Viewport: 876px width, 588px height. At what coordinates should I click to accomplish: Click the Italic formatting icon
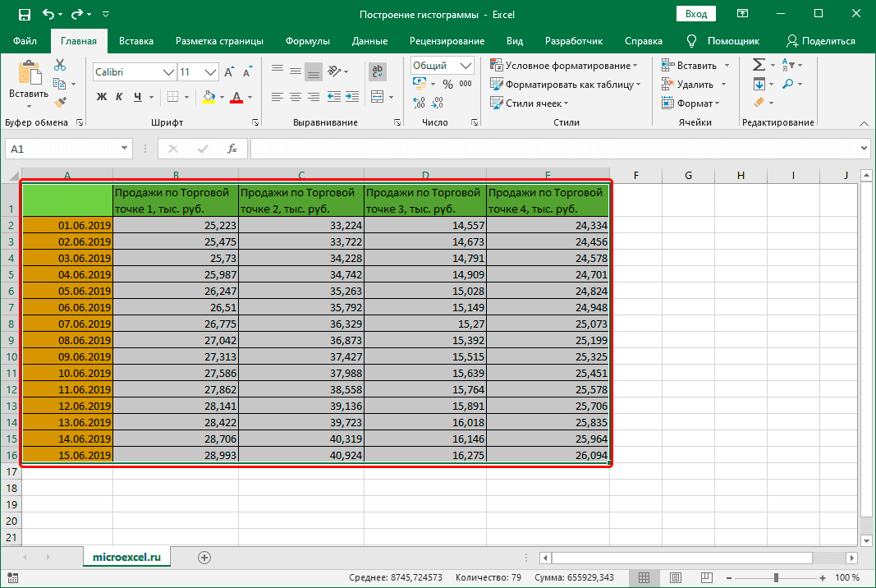tap(118, 97)
